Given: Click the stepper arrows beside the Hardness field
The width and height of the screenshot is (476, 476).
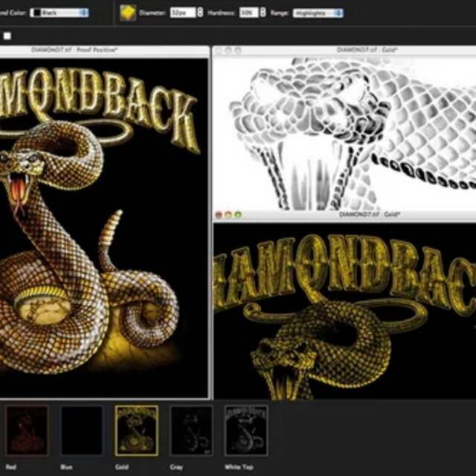Looking at the screenshot, I should (263, 13).
